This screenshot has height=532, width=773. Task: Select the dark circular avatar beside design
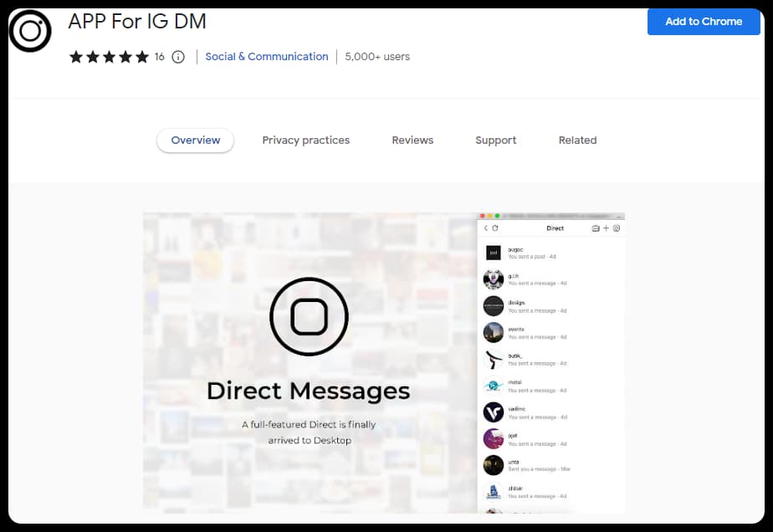coord(494,306)
